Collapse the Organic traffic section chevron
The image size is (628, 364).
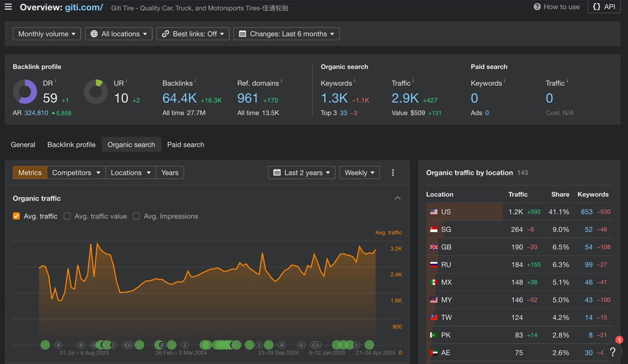[x=397, y=198]
